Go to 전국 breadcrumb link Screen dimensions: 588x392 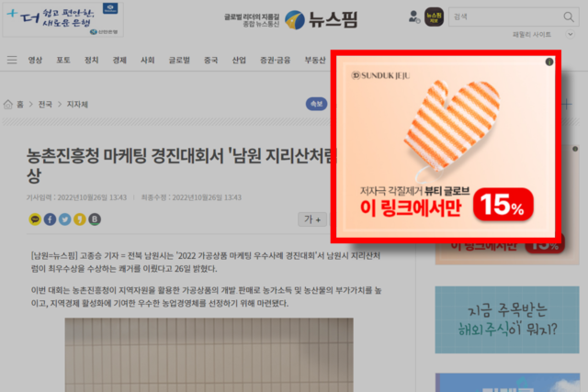[x=45, y=104]
